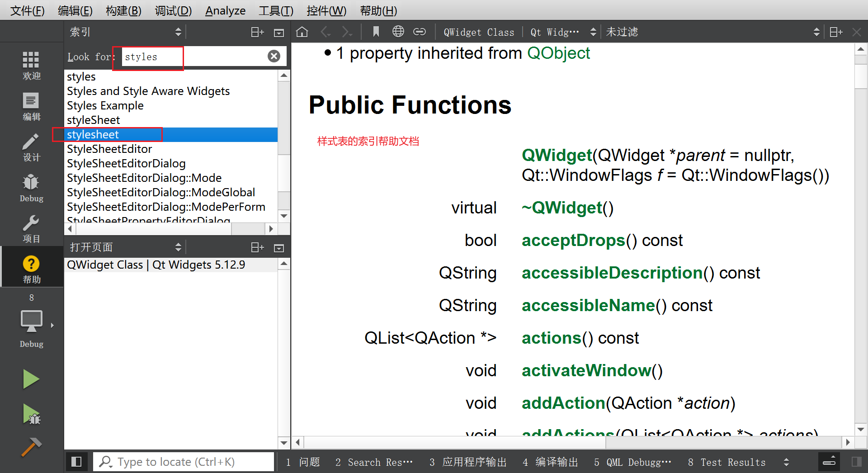Clear the styles search field
Image resolution: width=868 pixels, height=473 pixels.
point(274,56)
